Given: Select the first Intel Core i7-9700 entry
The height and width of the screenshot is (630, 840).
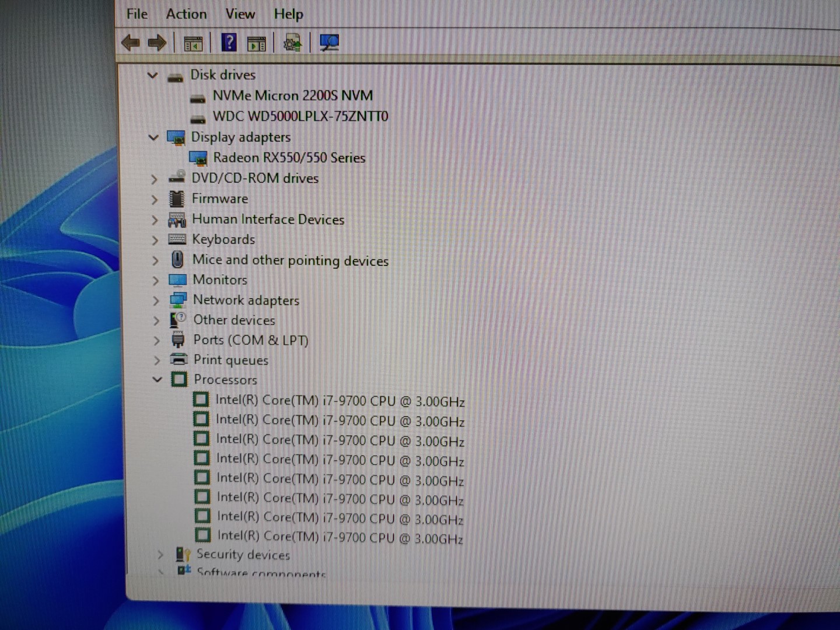Looking at the screenshot, I should pyautogui.click(x=340, y=401).
